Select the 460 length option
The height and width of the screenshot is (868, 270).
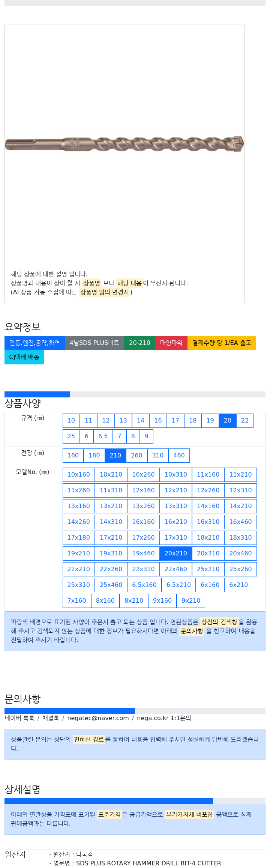click(x=179, y=456)
